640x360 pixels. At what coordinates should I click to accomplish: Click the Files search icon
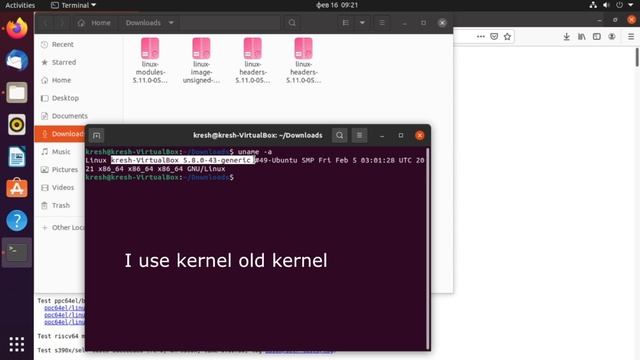[x=292, y=23]
